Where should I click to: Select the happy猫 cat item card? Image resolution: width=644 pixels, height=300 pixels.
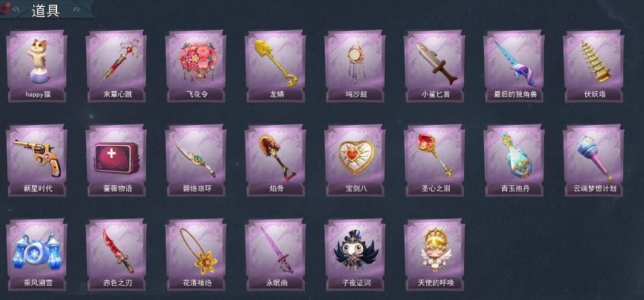point(37,66)
